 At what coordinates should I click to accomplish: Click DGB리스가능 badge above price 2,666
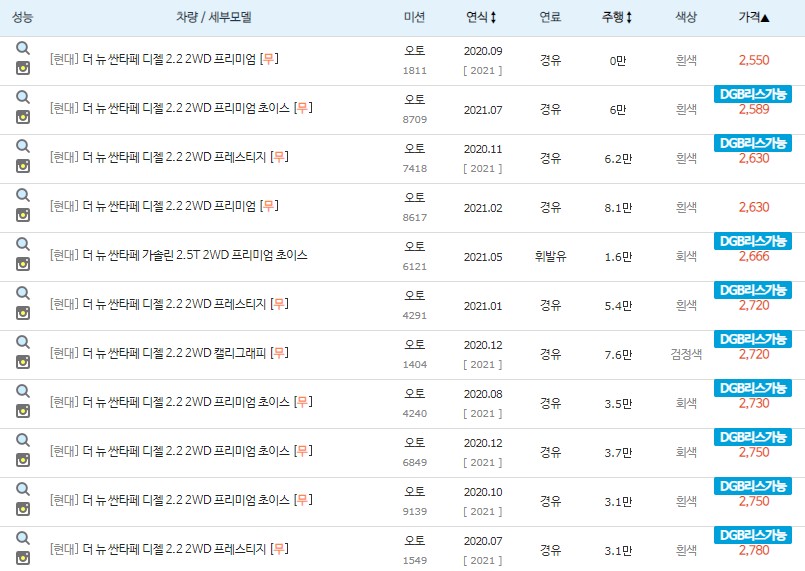tap(753, 241)
